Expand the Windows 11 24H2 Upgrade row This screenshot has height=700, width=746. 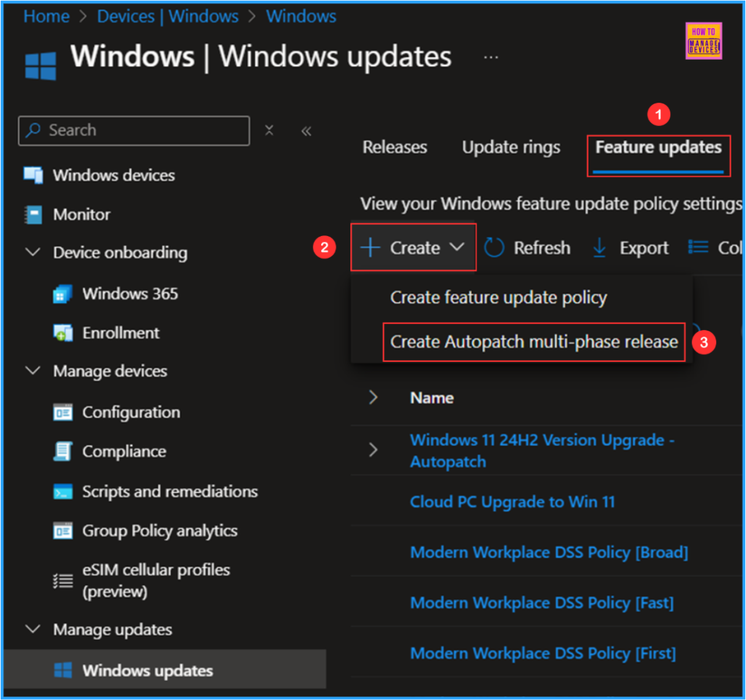click(374, 449)
